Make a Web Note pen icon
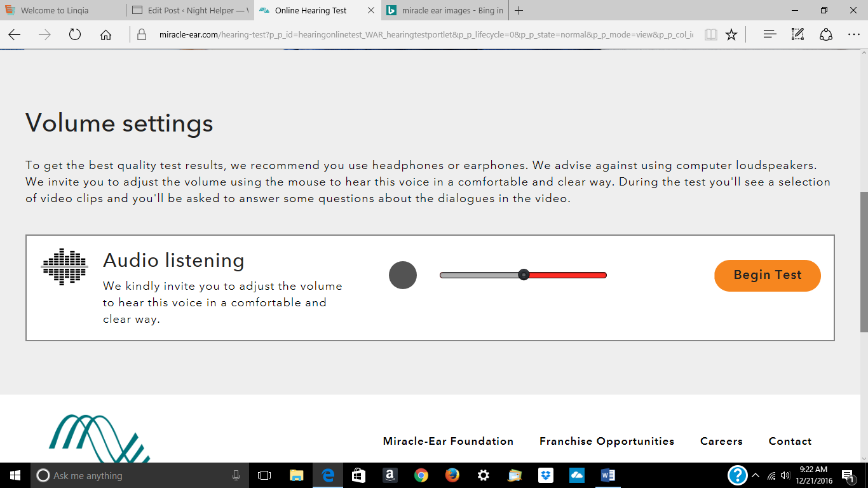Screen dimensions: 868x488 pyautogui.click(x=797, y=35)
